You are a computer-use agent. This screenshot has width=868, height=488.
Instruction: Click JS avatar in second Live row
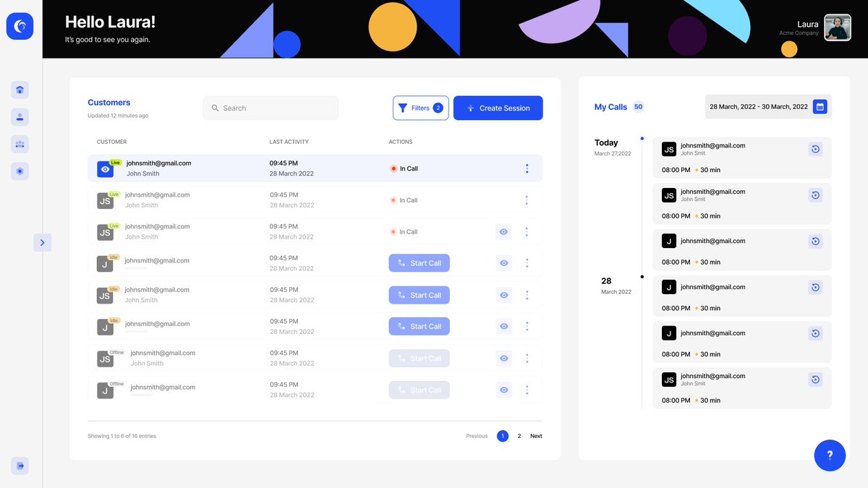pos(106,201)
